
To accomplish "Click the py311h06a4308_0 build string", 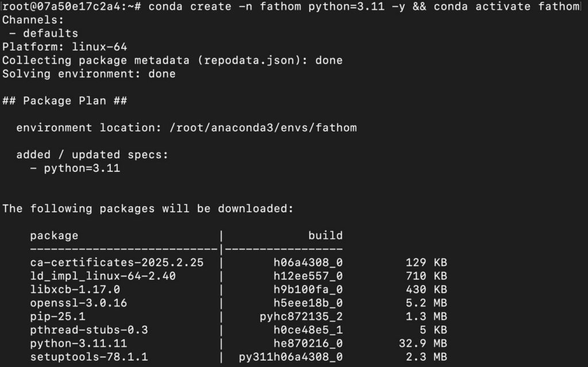I will tap(291, 357).
